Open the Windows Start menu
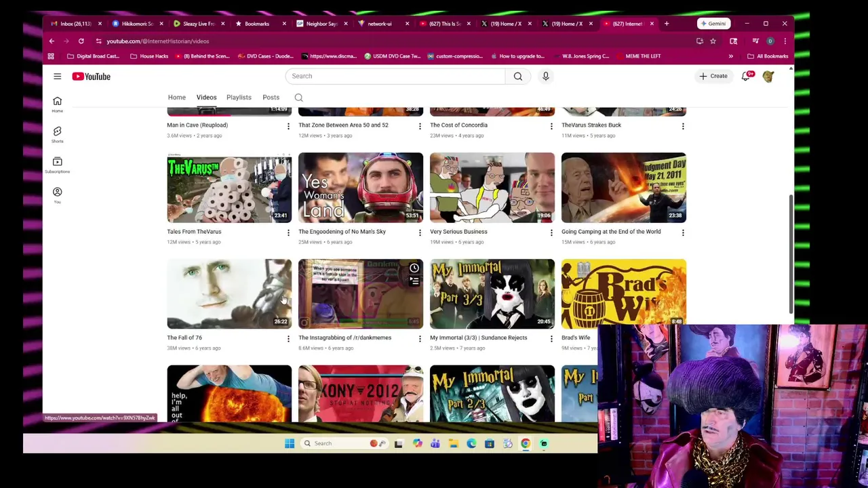Screen dimensions: 868x488 pyautogui.click(x=290, y=443)
